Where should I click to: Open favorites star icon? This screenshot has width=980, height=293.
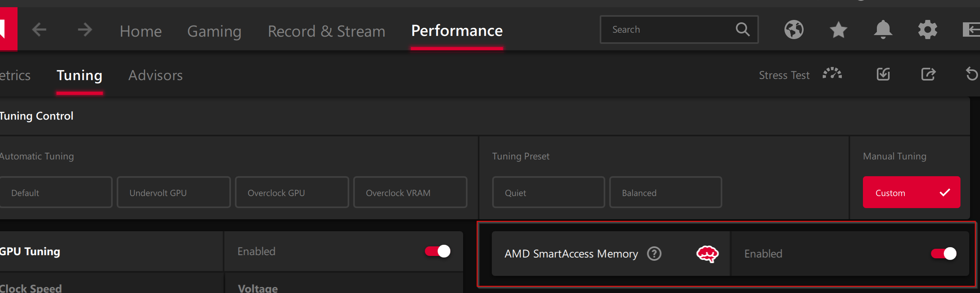pos(838,30)
